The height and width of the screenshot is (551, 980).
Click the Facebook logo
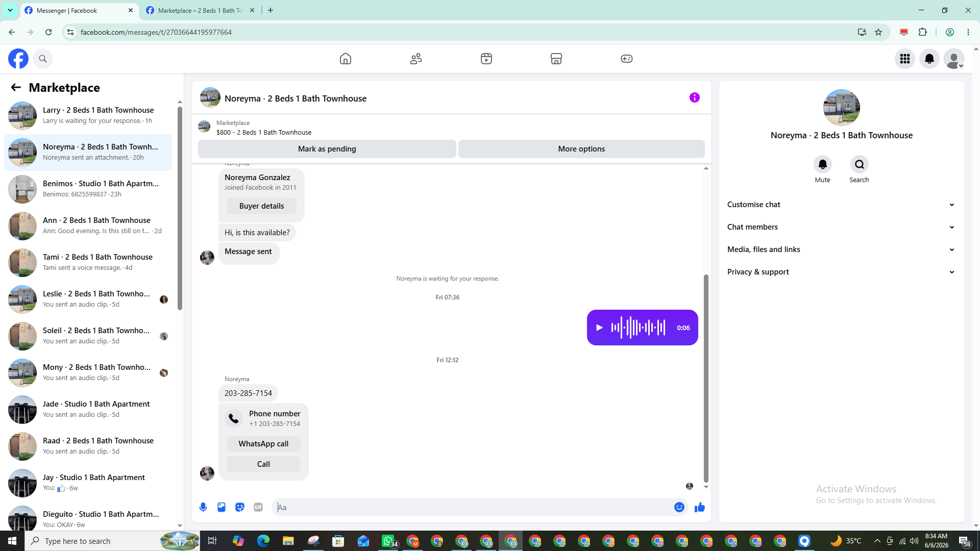click(18, 59)
